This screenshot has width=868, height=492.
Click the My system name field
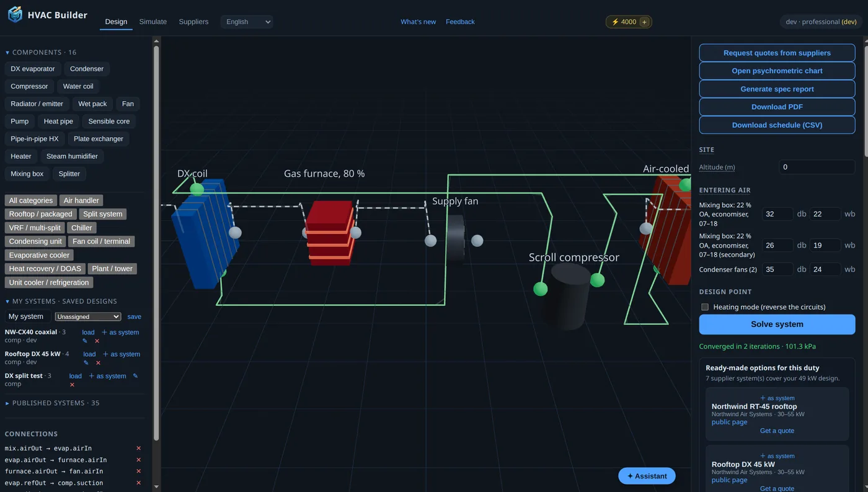pos(28,316)
